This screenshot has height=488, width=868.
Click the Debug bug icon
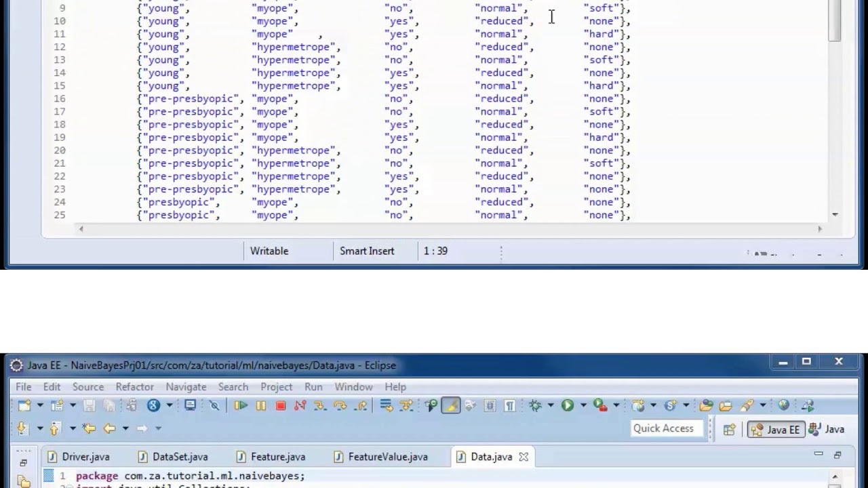(535, 405)
